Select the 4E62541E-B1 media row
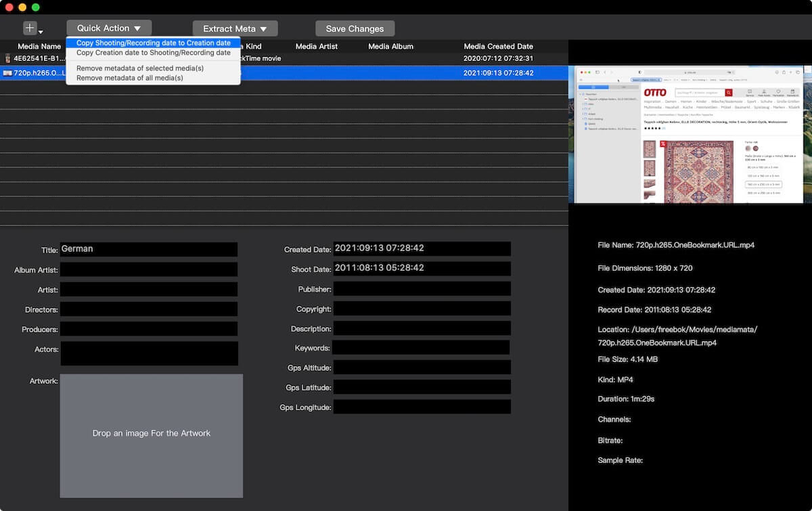 (x=284, y=59)
